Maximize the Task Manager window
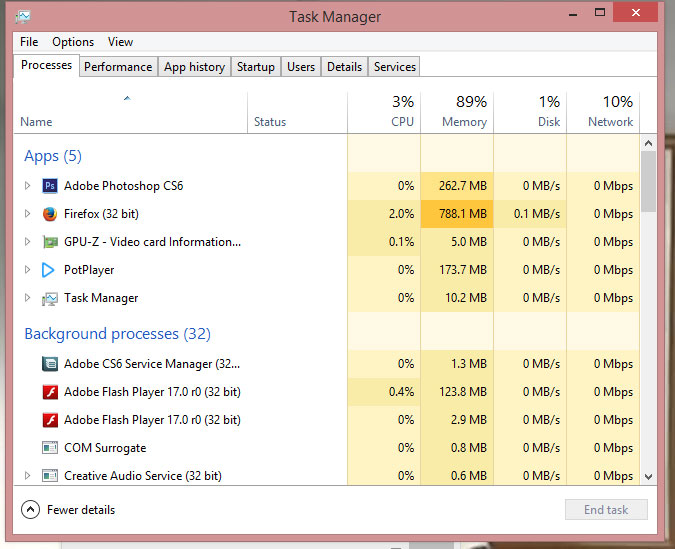The width and height of the screenshot is (675, 549). click(600, 13)
